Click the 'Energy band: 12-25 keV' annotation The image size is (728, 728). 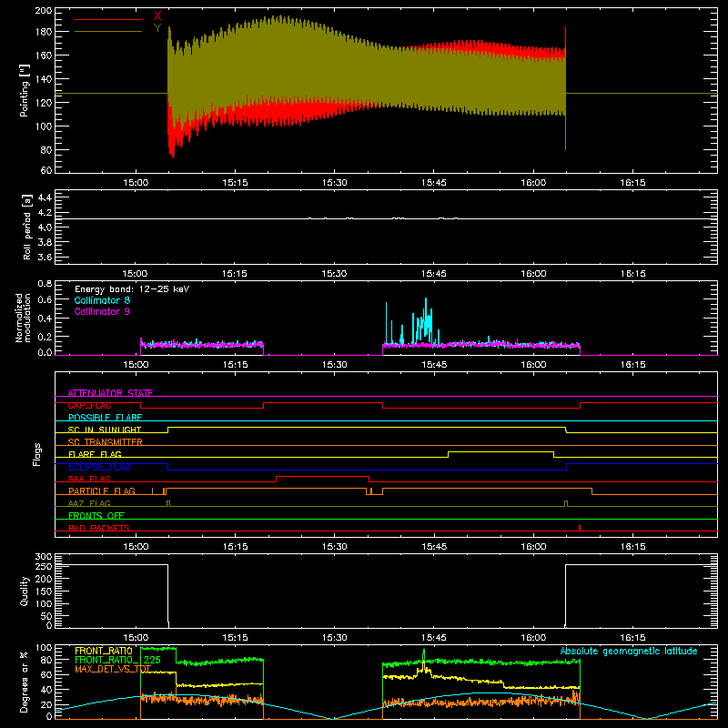(132, 289)
